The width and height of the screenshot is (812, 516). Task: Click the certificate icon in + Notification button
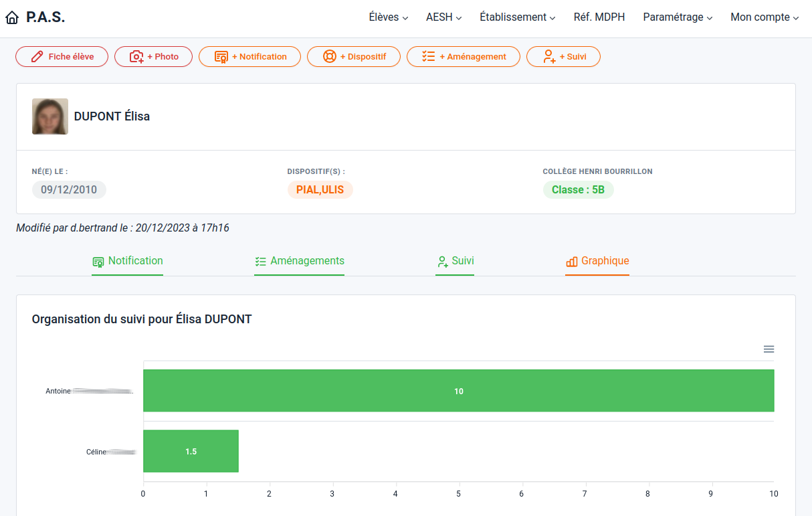click(221, 57)
